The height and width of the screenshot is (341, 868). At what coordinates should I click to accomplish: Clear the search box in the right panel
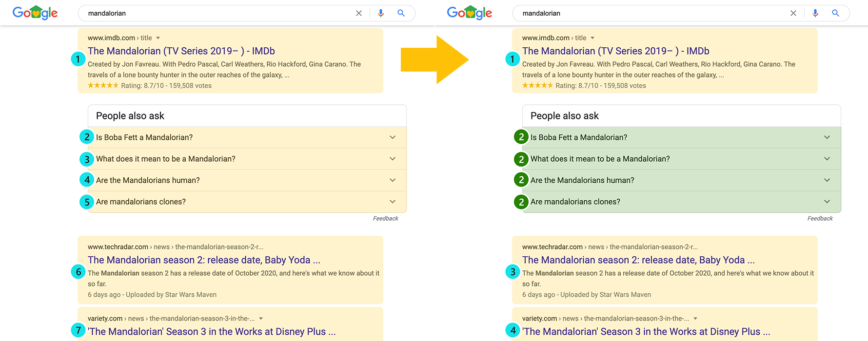point(793,13)
